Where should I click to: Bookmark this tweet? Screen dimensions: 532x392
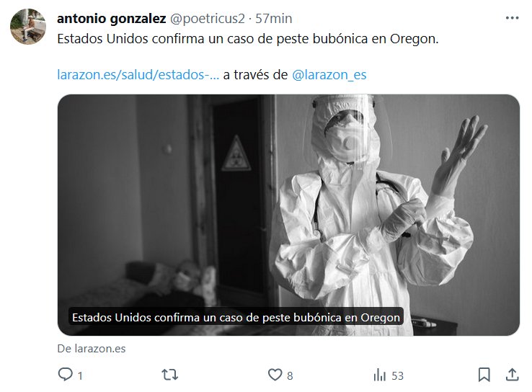[x=484, y=375]
